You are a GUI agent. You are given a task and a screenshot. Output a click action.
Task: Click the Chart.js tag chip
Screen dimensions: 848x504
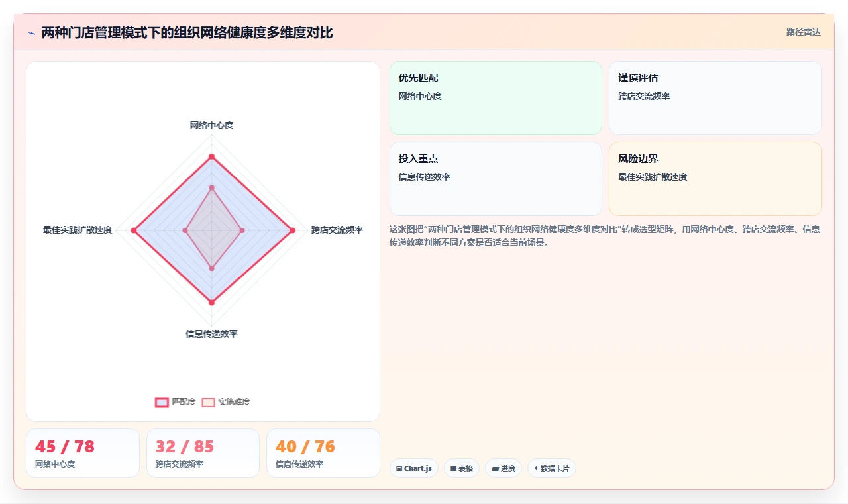click(x=414, y=468)
